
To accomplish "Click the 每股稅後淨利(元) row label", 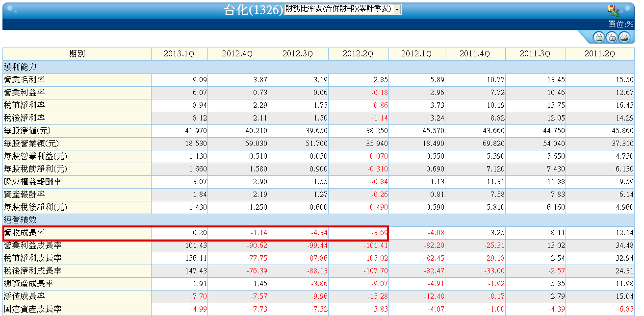I will (35, 207).
